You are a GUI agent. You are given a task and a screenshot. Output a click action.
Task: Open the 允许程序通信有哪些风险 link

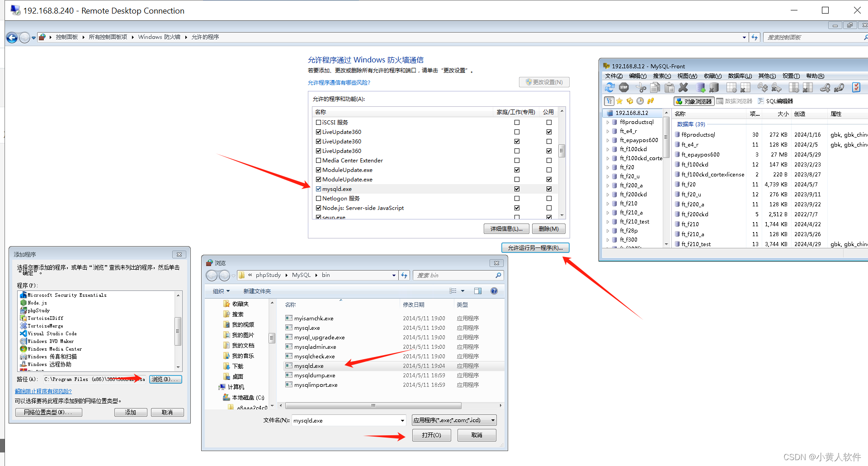point(339,82)
